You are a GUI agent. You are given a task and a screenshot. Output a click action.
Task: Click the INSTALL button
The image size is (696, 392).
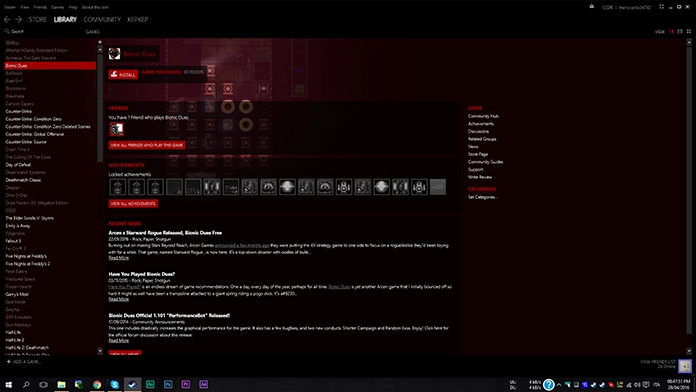tap(123, 75)
